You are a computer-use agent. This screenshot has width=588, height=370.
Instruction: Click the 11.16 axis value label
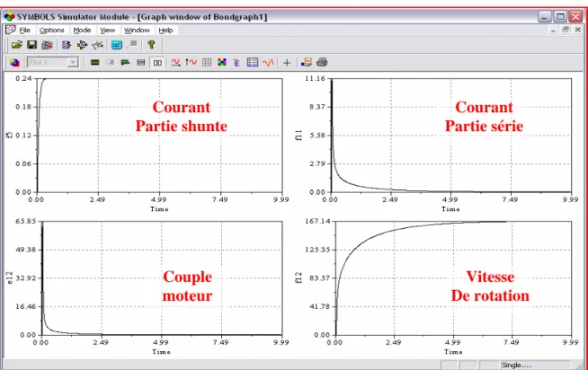coord(316,78)
